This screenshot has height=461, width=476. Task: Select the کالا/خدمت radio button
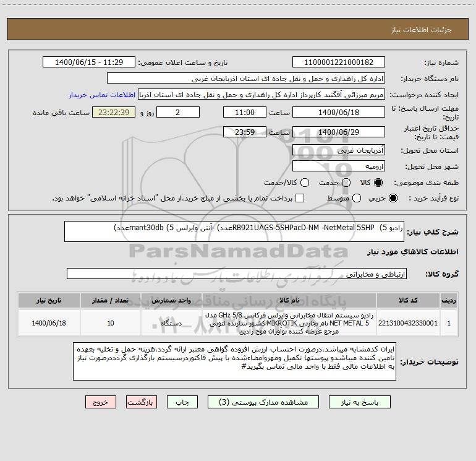(x=305, y=183)
